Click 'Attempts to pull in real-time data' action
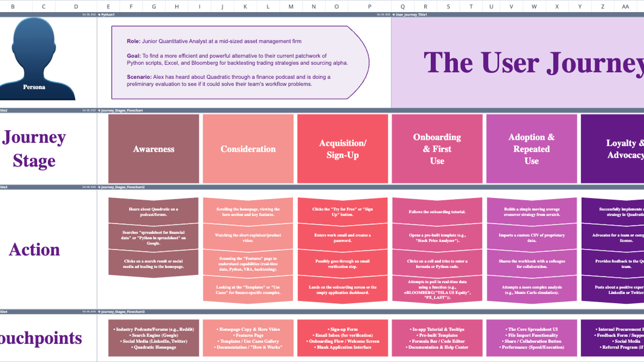This screenshot has width=644, height=362. [437, 290]
